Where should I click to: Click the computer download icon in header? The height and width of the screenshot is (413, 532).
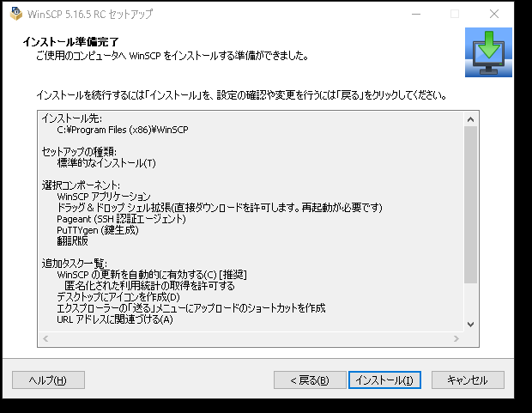click(x=487, y=52)
